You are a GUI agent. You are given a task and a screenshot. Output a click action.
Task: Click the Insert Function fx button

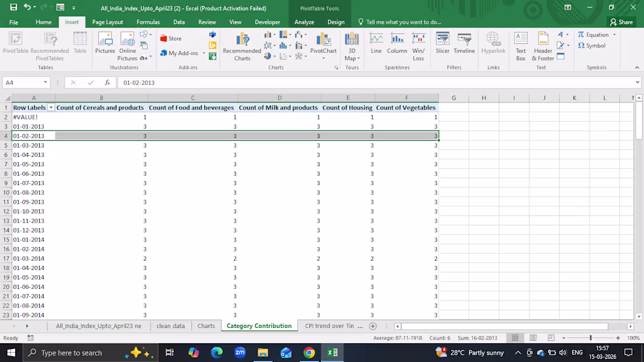click(107, 83)
